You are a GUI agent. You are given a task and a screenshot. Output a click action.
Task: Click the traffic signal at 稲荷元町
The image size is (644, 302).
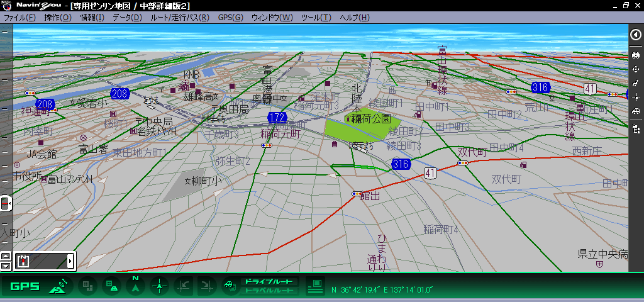(x=266, y=145)
